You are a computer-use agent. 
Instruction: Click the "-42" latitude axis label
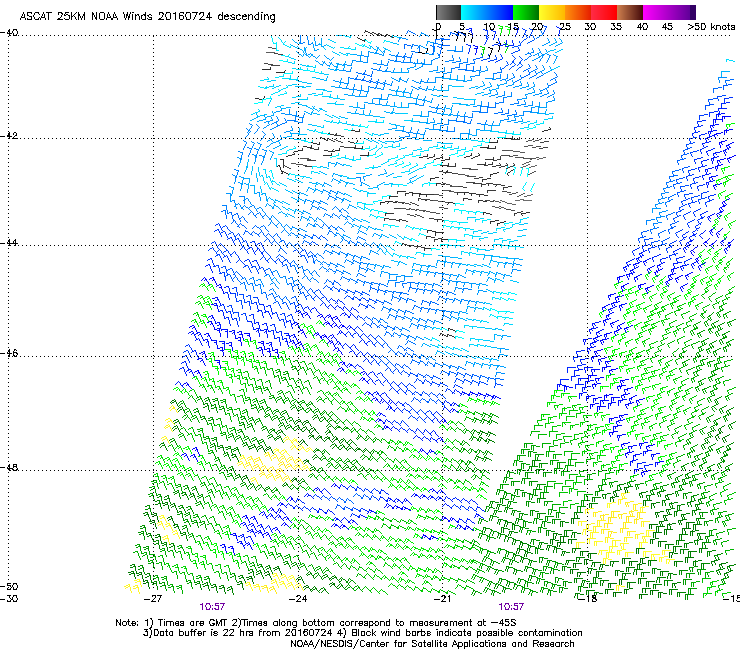pos(9,135)
